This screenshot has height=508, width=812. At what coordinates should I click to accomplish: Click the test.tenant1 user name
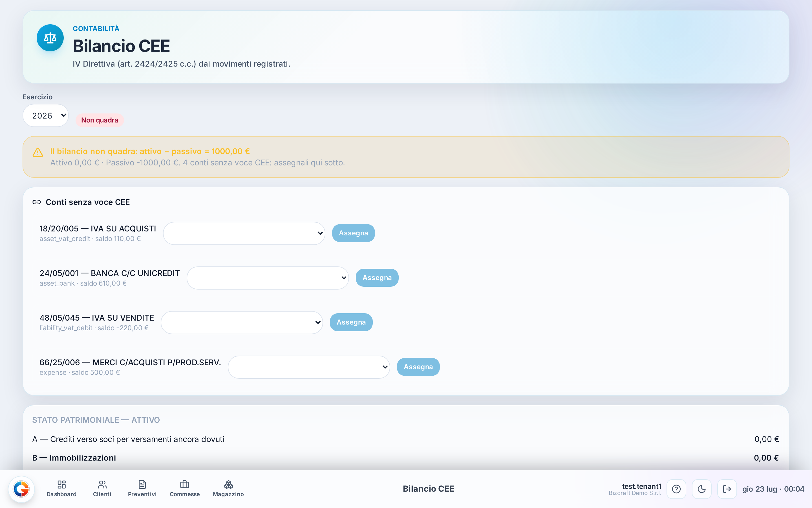coord(641,486)
